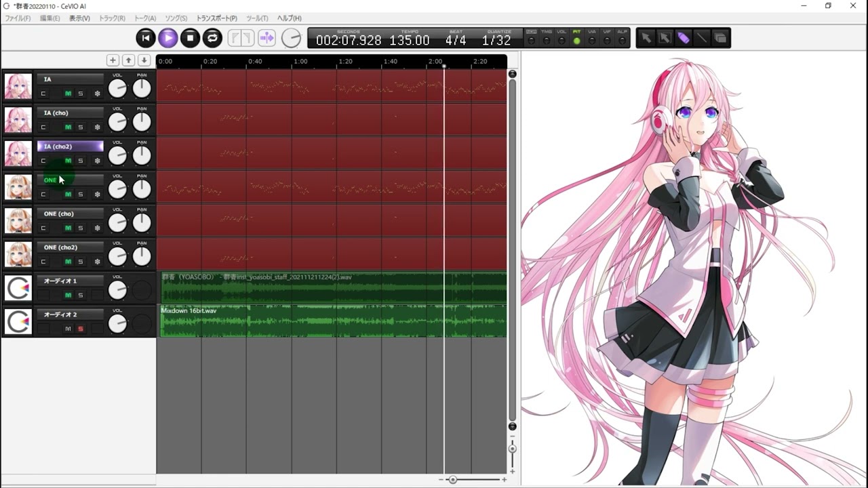The image size is (868, 488).
Task: Open the ソング(S) menu
Action: (x=176, y=18)
